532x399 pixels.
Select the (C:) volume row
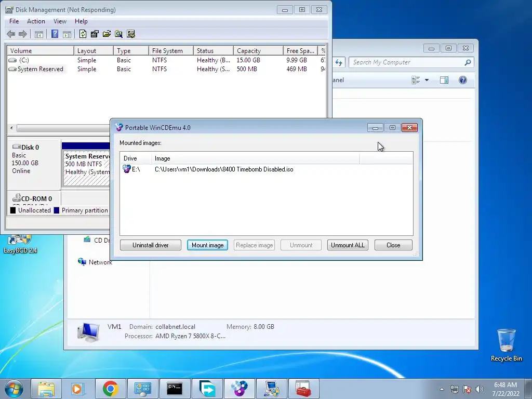[x=166, y=60]
